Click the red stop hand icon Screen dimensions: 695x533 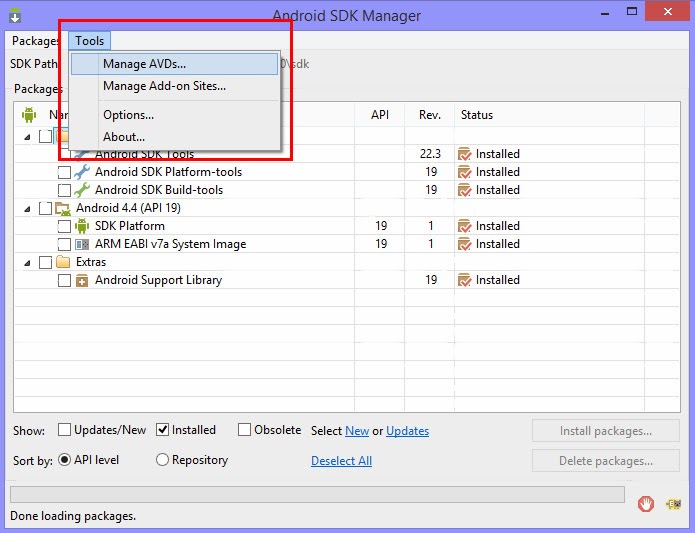coord(646,504)
